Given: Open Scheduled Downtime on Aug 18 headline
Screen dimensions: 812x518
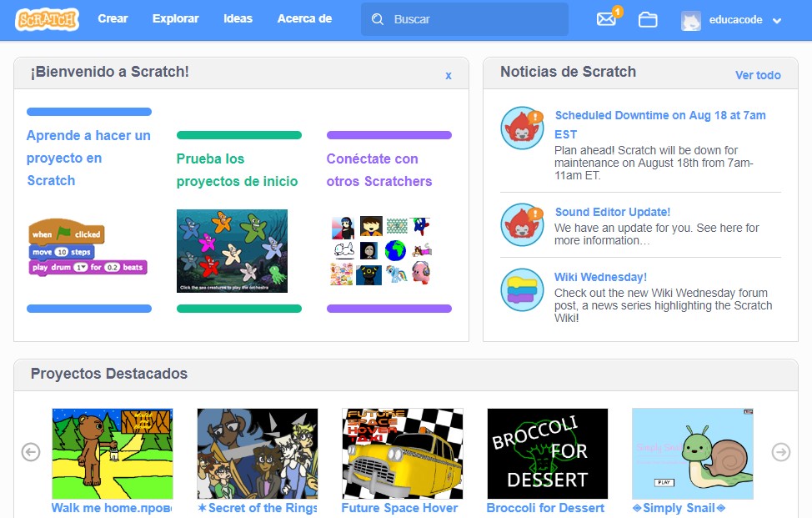Looking at the screenshot, I should pyautogui.click(x=660, y=125).
